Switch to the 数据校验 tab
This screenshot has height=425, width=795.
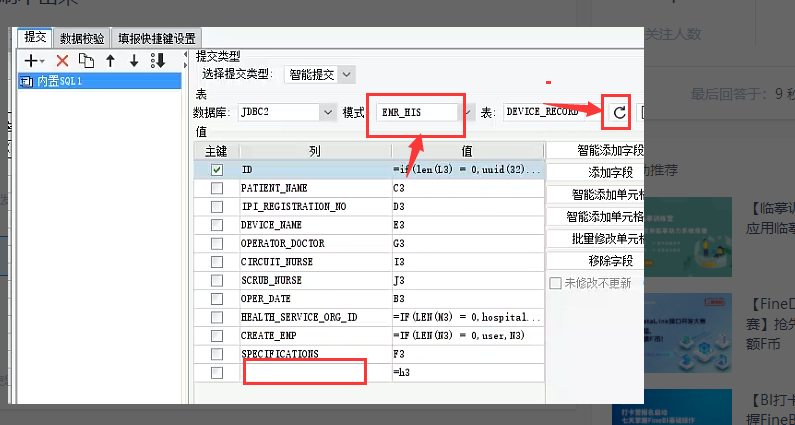click(x=82, y=38)
